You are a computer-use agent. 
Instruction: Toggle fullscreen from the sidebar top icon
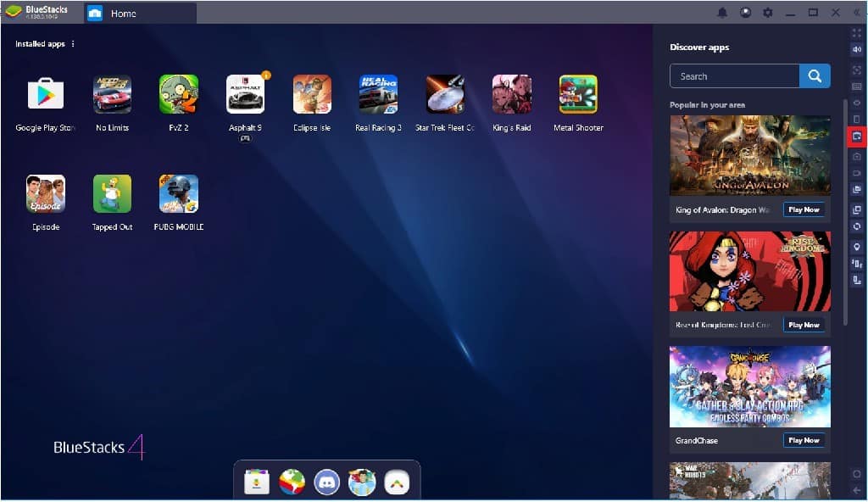(857, 33)
